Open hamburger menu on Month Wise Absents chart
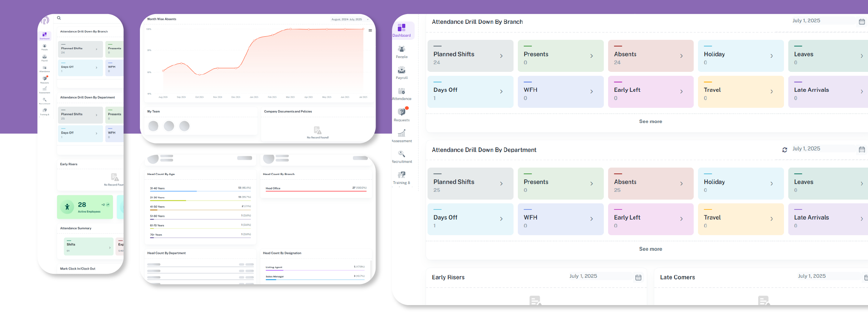 pos(370,30)
